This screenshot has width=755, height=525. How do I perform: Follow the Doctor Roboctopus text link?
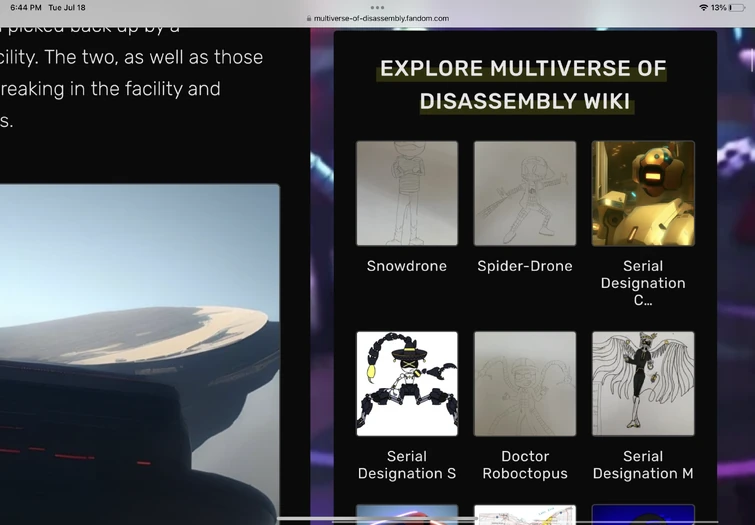[525, 465]
